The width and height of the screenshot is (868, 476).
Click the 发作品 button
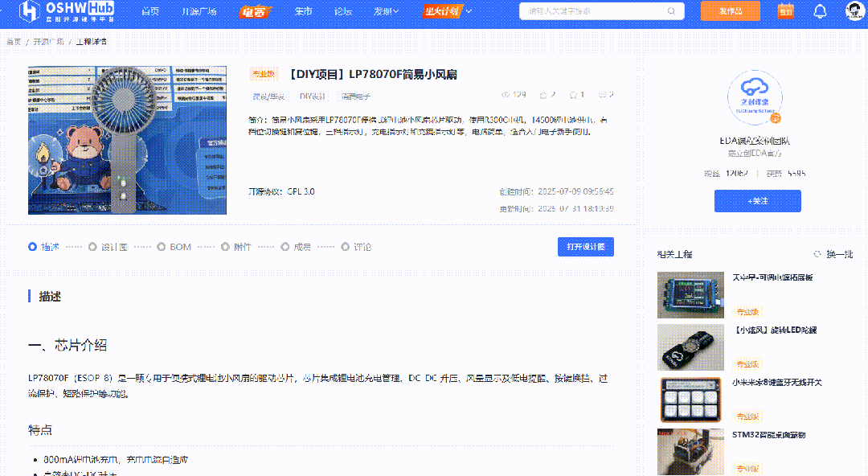coord(730,11)
